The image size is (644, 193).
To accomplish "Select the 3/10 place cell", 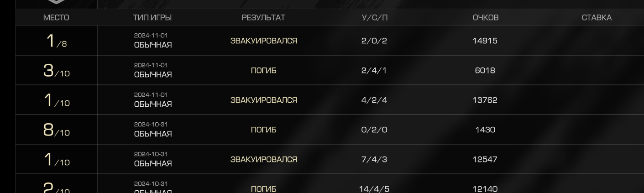I will (x=56, y=71).
